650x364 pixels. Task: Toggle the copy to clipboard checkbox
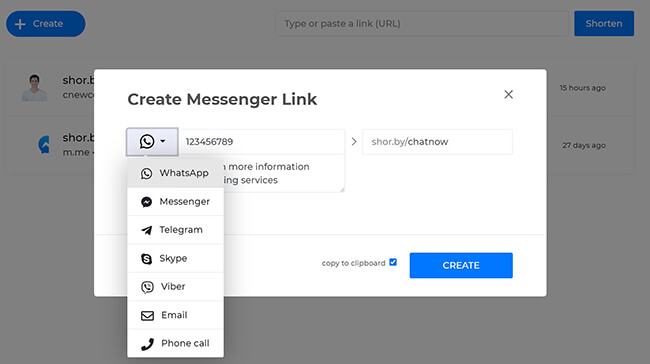(x=393, y=262)
